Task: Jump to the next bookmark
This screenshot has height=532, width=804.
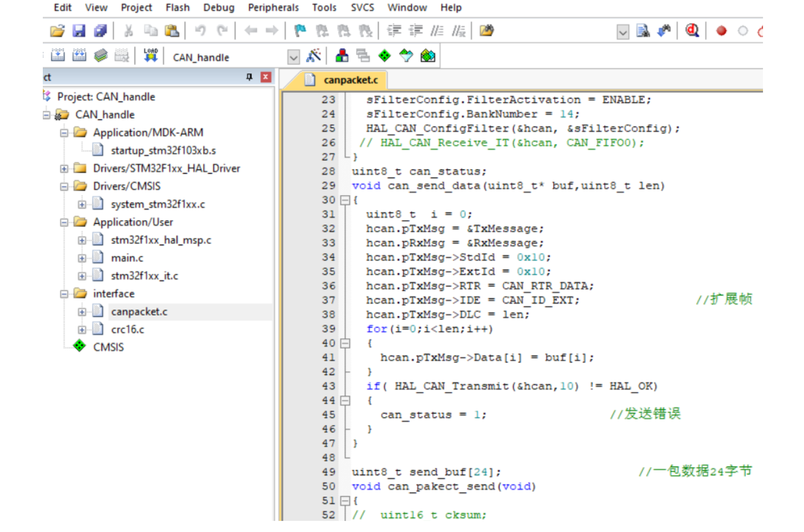Action: click(344, 31)
